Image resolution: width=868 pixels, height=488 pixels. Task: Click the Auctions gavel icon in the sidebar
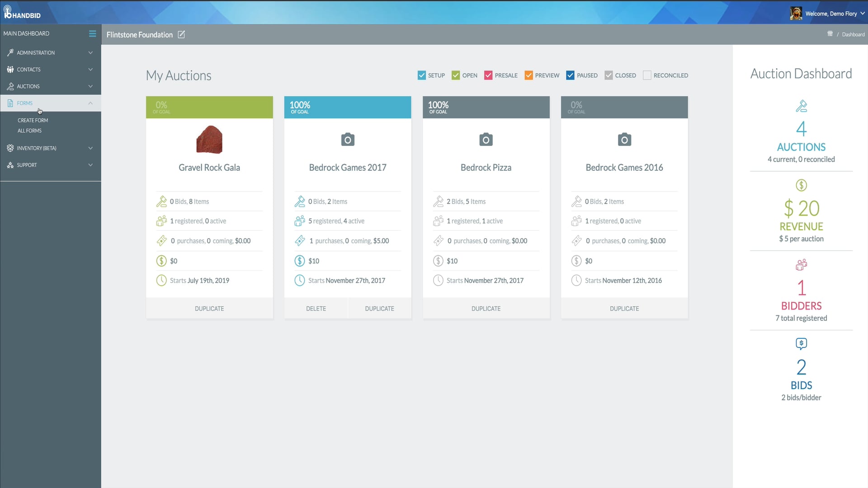click(x=10, y=86)
